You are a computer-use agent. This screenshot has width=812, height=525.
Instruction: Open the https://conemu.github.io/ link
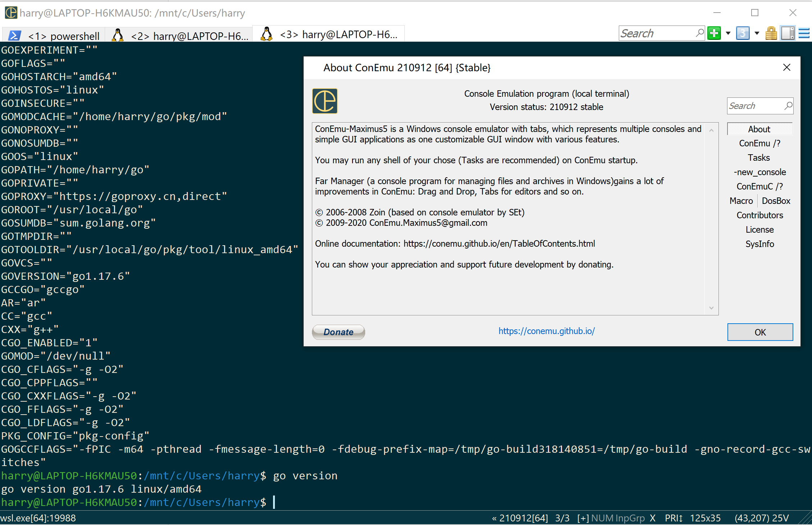546,331
